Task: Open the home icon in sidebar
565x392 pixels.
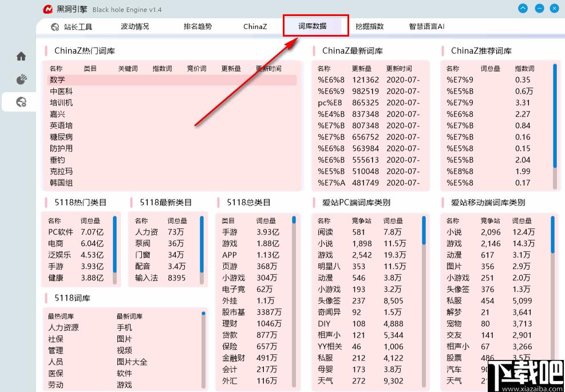Action: coord(21,56)
